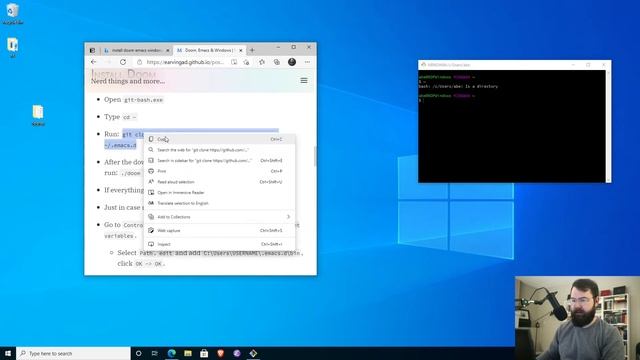Open the page hamburger menu

[304, 80]
